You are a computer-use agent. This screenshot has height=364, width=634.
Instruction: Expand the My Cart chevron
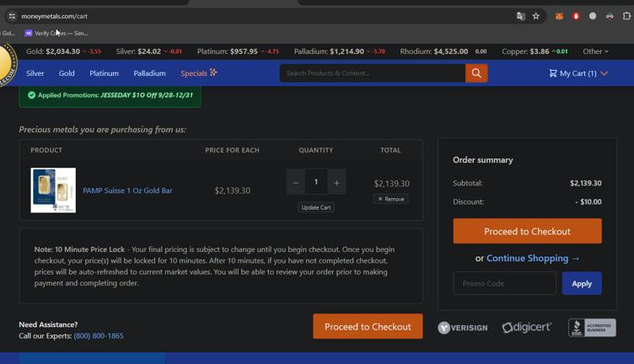(604, 73)
